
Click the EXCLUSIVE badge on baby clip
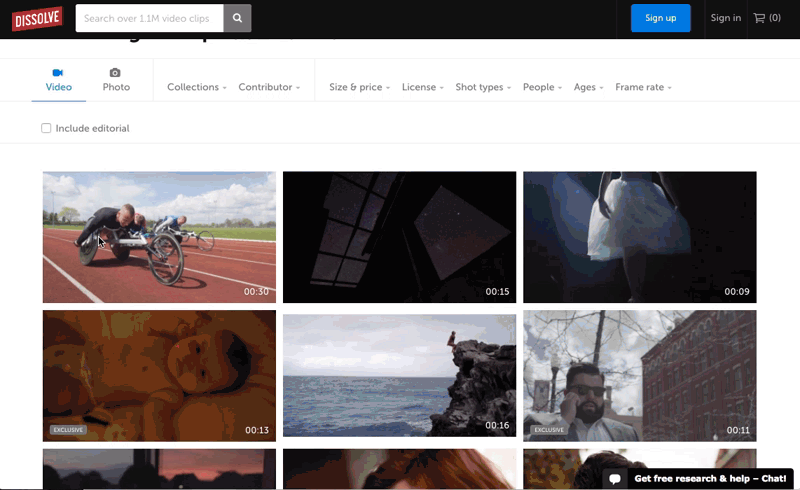pos(68,430)
